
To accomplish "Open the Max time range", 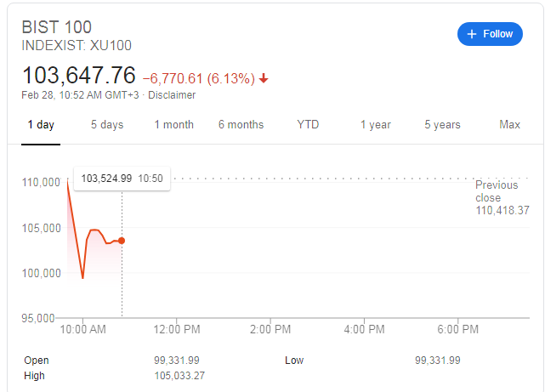I will pos(509,125).
